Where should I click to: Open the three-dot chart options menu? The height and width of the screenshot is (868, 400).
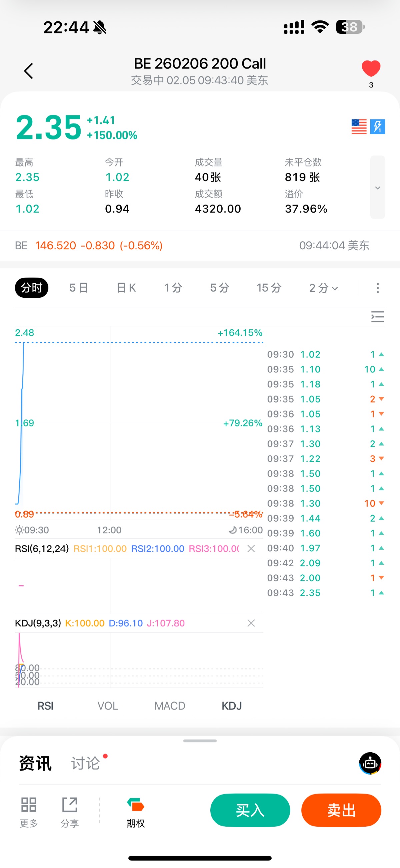(377, 288)
